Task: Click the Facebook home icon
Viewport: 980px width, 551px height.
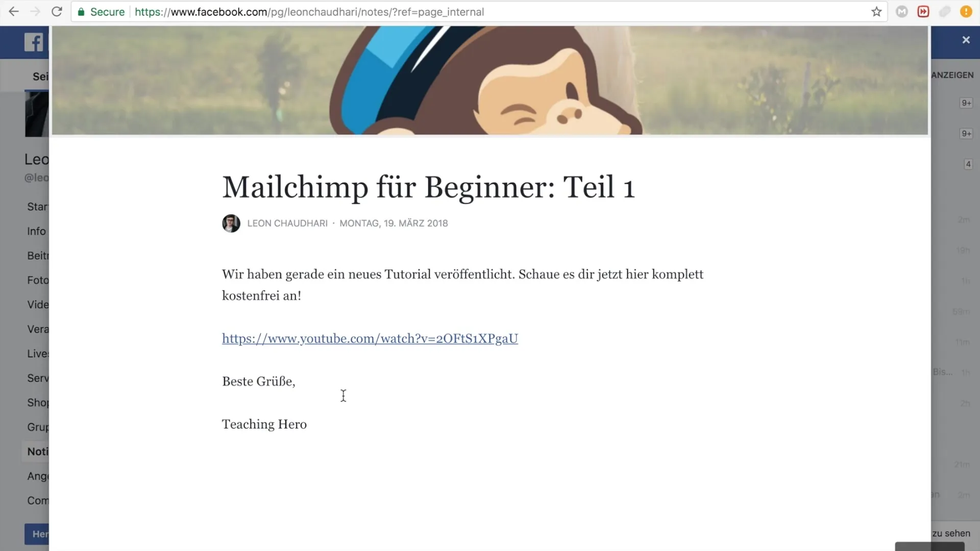Action: click(33, 42)
